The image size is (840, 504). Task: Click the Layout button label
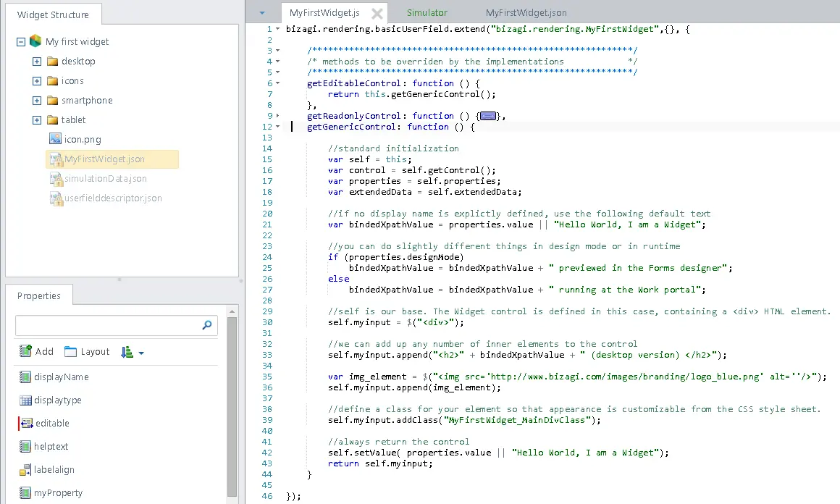pos(96,352)
